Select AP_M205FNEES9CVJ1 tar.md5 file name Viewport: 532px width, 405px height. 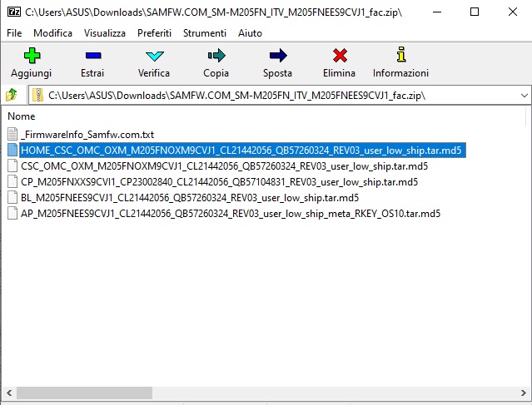pos(231,214)
